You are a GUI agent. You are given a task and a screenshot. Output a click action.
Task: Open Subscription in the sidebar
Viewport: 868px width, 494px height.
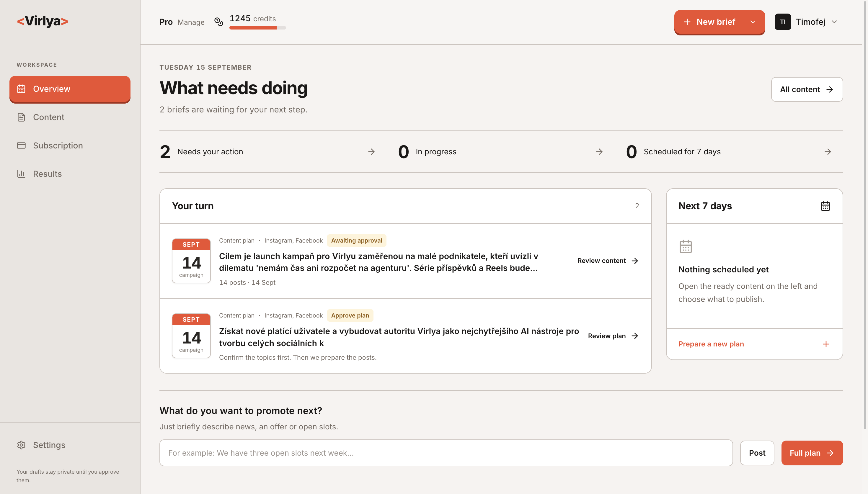[x=70, y=145]
